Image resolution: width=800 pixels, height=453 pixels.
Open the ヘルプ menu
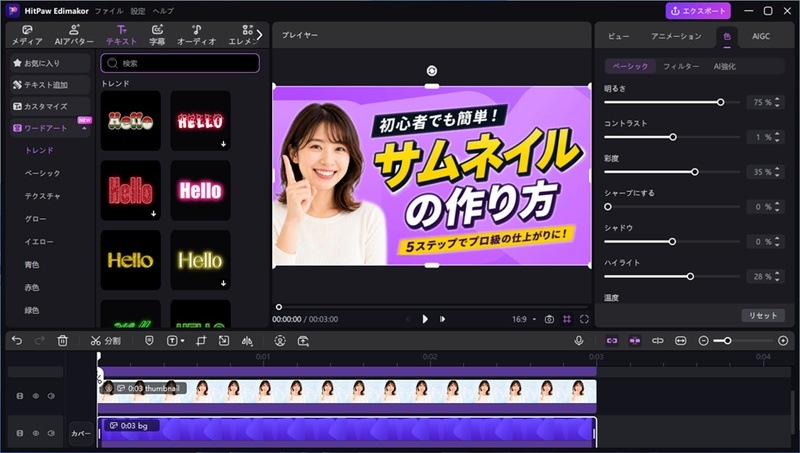click(163, 11)
